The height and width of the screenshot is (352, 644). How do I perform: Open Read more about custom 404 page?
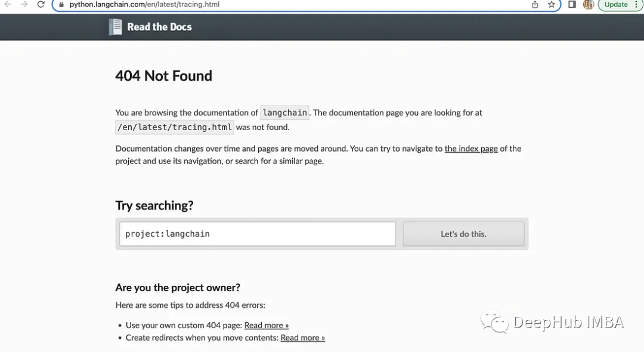267,325
